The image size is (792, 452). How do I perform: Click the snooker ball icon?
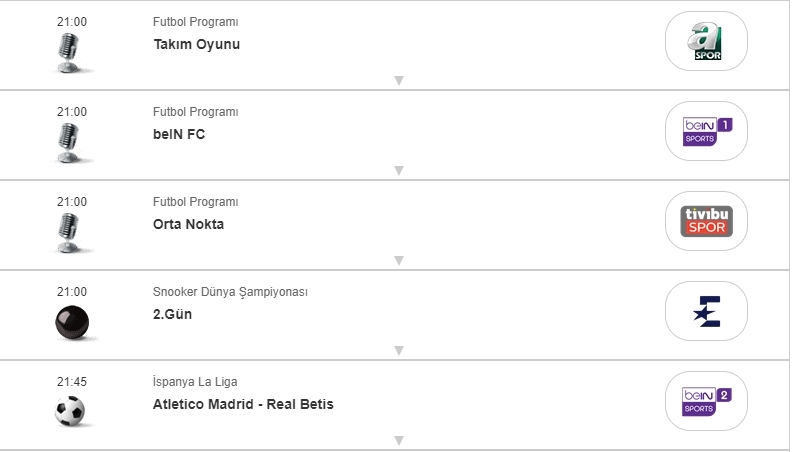72,322
